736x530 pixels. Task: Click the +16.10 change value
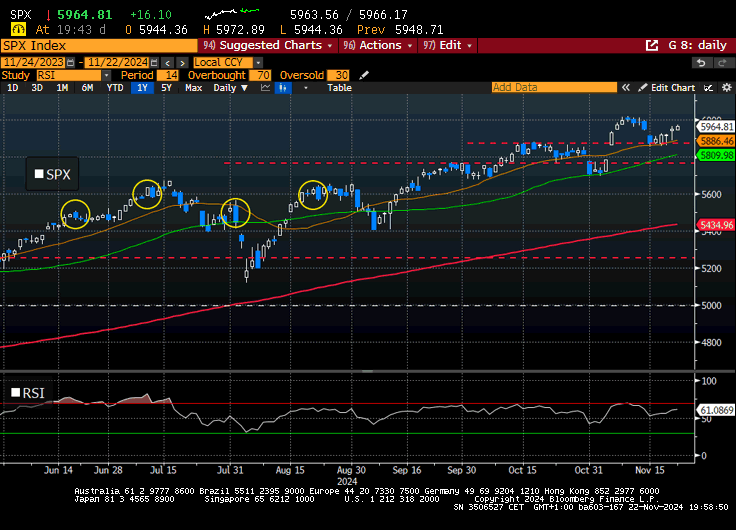[151, 15]
